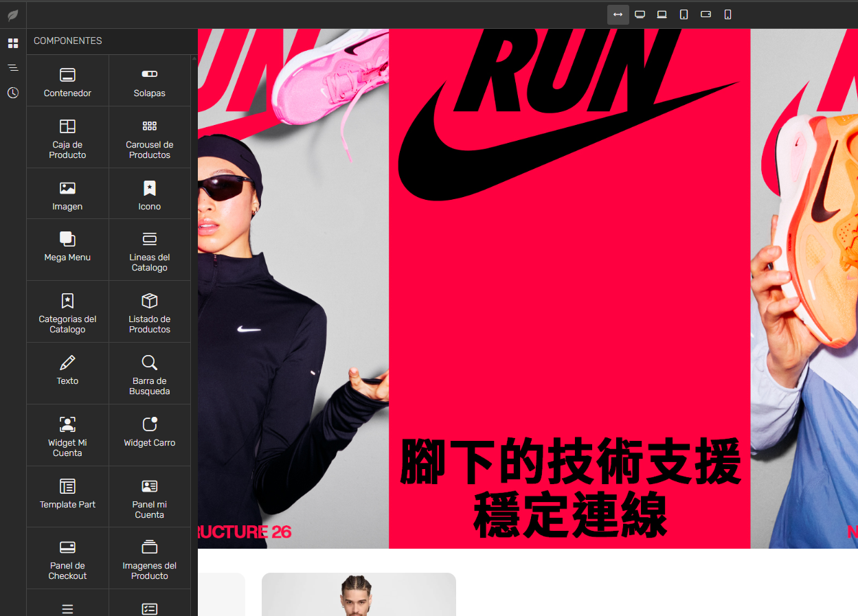Switch to tablet portrait preview
The width and height of the screenshot is (858, 616).
(x=684, y=14)
